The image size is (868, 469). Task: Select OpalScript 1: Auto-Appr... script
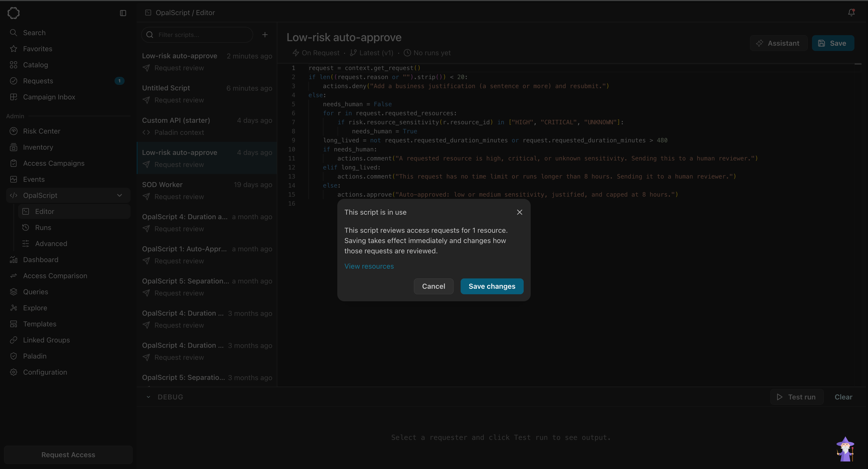point(207,255)
